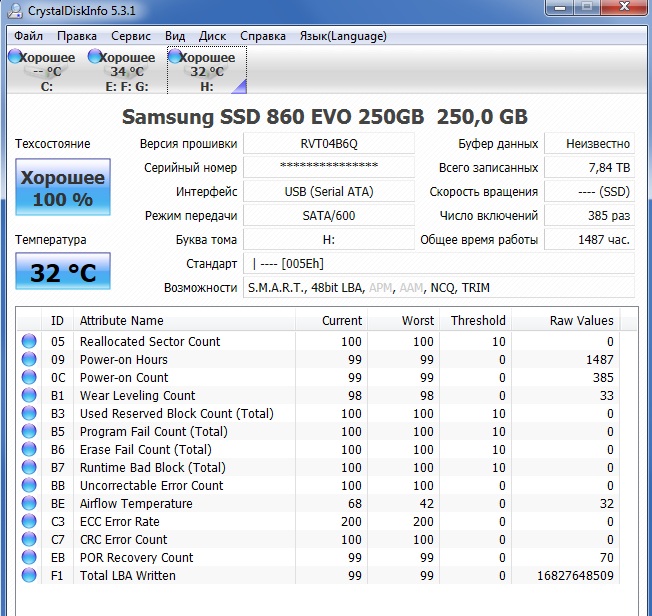Click the Runtime Bad Block (Total) attribute name
This screenshot has height=616, width=652.
pos(153,468)
